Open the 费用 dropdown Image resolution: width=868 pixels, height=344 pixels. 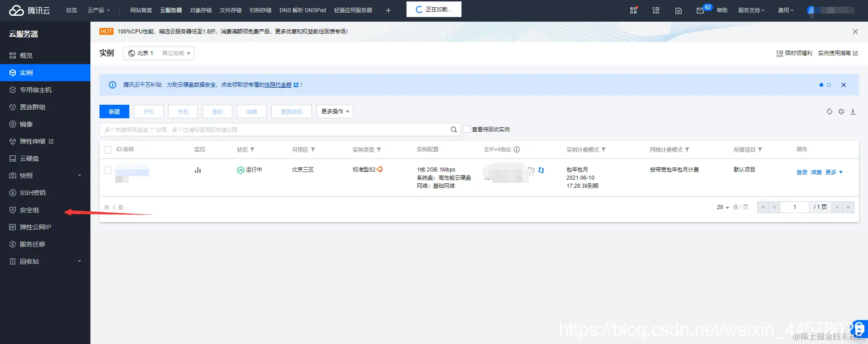click(x=786, y=10)
